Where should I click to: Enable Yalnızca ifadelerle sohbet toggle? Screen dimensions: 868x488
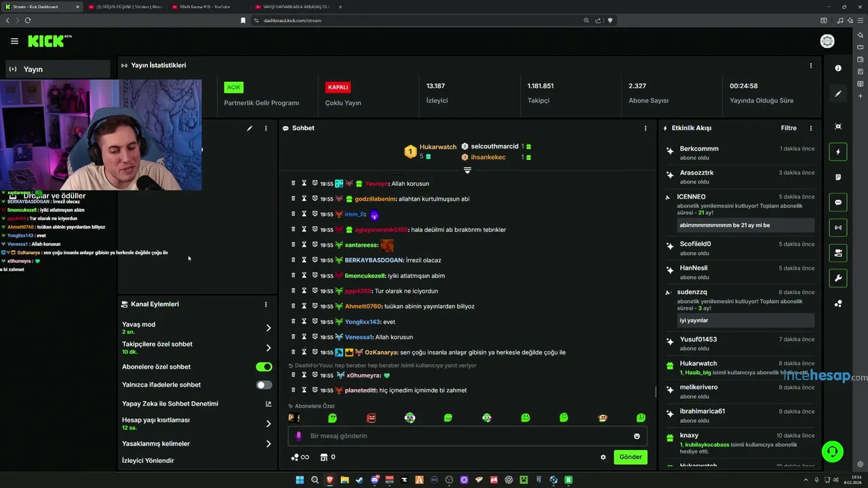click(x=264, y=385)
